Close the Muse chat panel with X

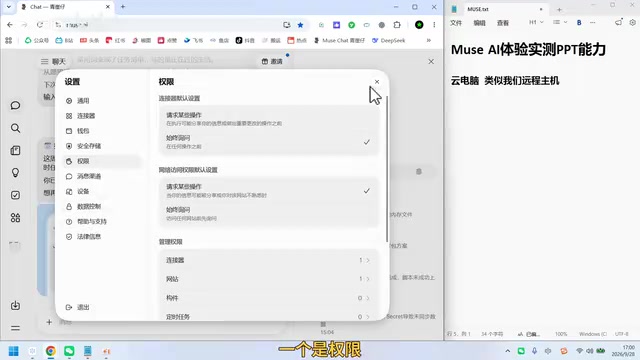[431, 61]
